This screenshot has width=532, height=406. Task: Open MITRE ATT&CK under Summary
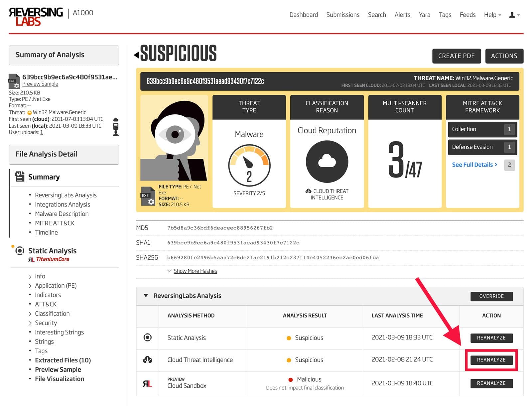[55, 223]
